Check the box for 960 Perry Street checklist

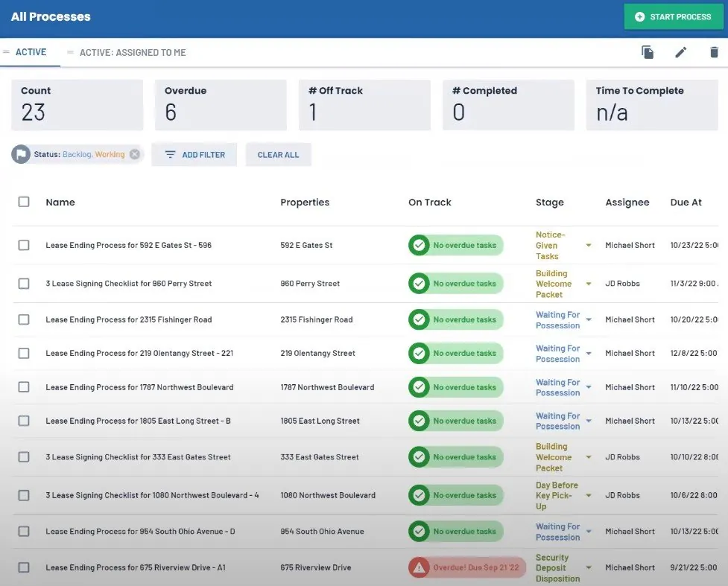point(24,284)
